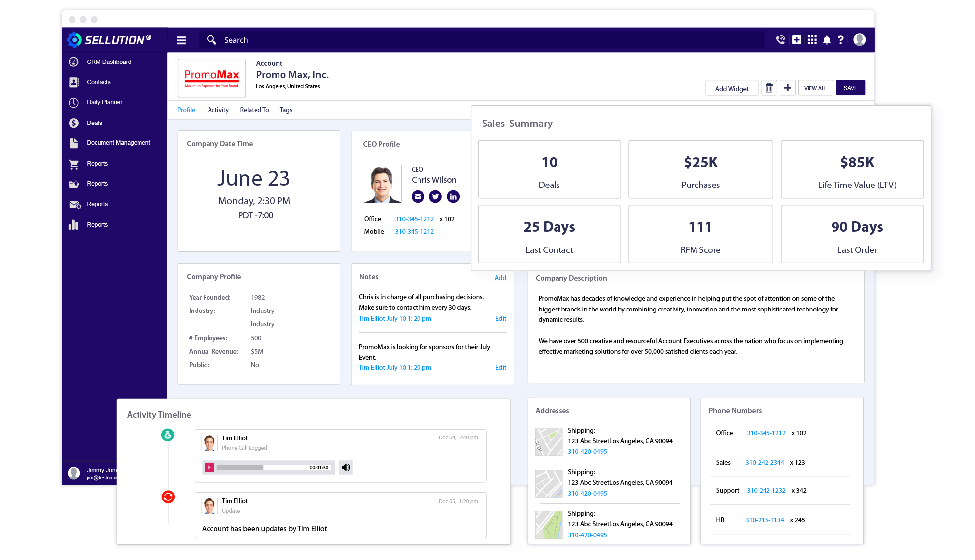Screen dimensions: 975x560
Task: Click the volume speaker icon in call log
Action: click(x=346, y=467)
